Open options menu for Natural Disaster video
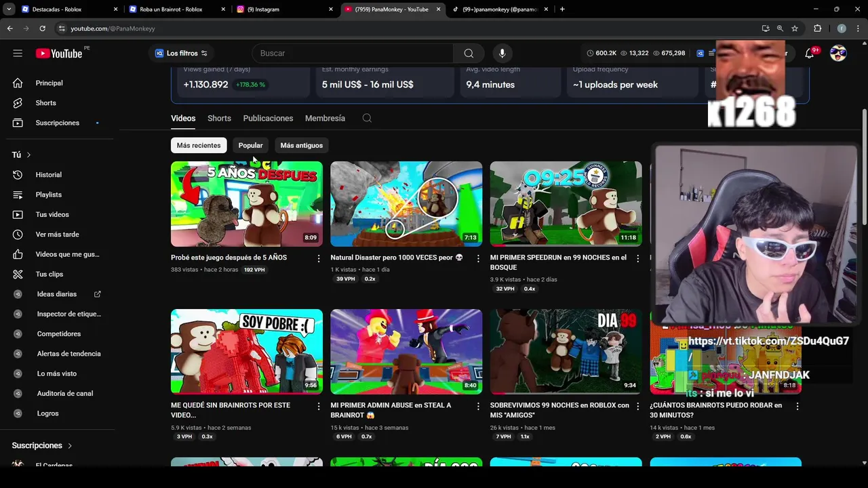This screenshot has width=868, height=488. click(478, 258)
